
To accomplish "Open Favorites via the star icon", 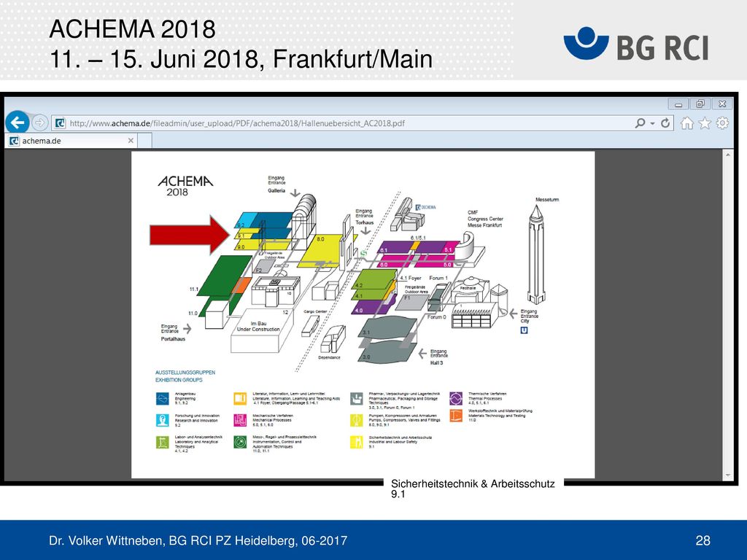I will click(705, 122).
